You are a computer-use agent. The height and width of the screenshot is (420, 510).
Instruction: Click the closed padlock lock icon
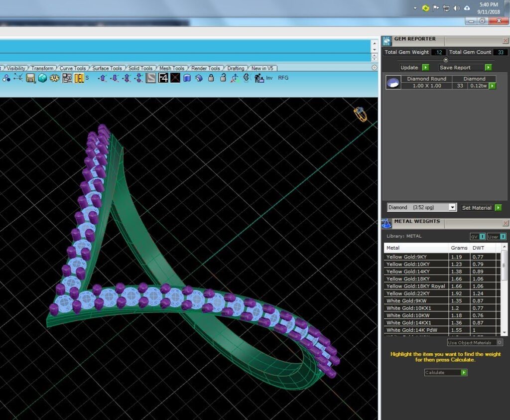[x=211, y=78]
